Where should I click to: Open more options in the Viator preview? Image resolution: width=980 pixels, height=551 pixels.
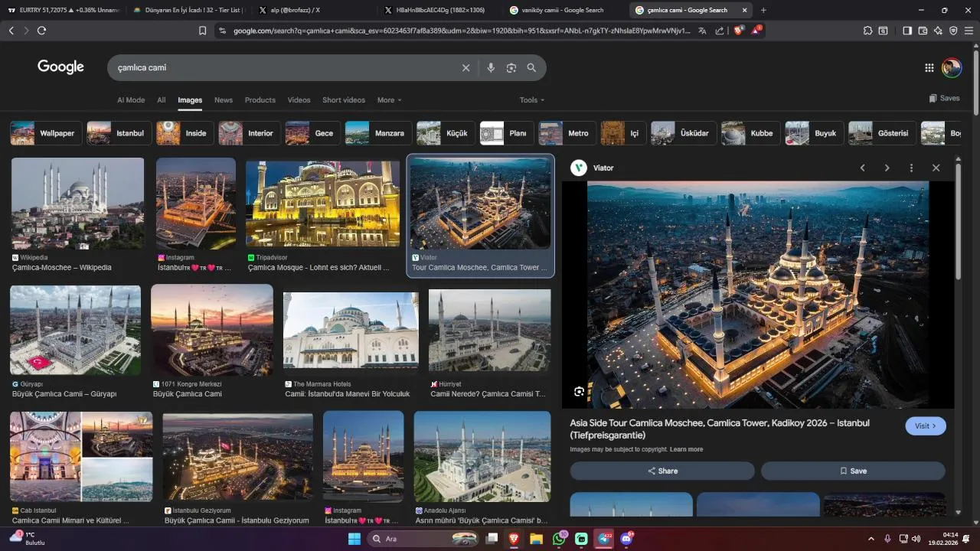pos(911,168)
